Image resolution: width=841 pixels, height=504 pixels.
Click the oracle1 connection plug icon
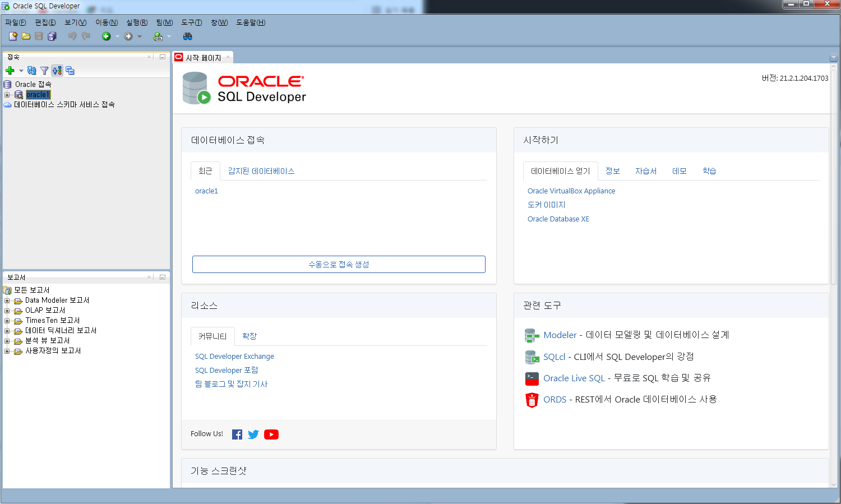(x=19, y=95)
